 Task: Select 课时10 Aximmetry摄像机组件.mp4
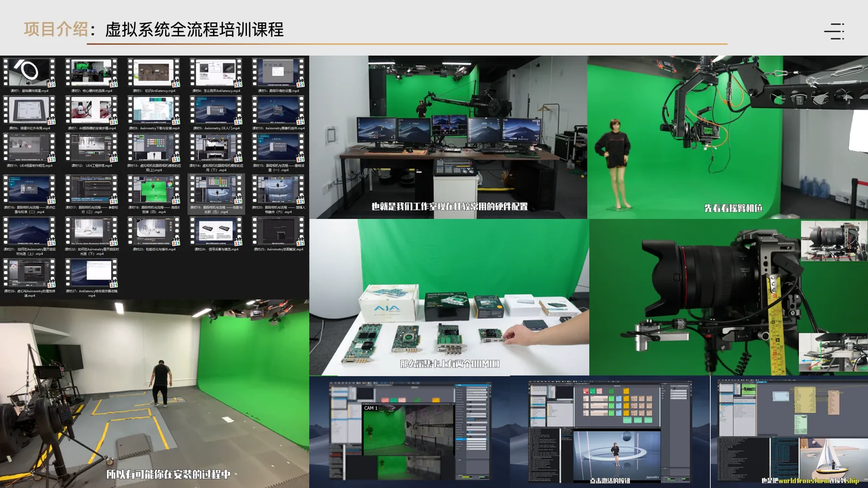click(x=278, y=111)
